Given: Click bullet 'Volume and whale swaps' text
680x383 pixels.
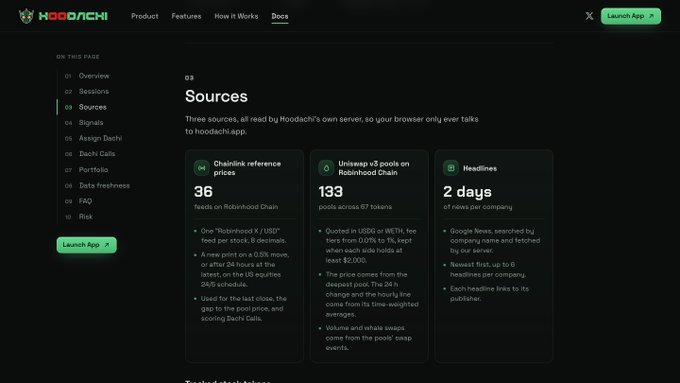Looking at the screenshot, I should tap(368, 337).
